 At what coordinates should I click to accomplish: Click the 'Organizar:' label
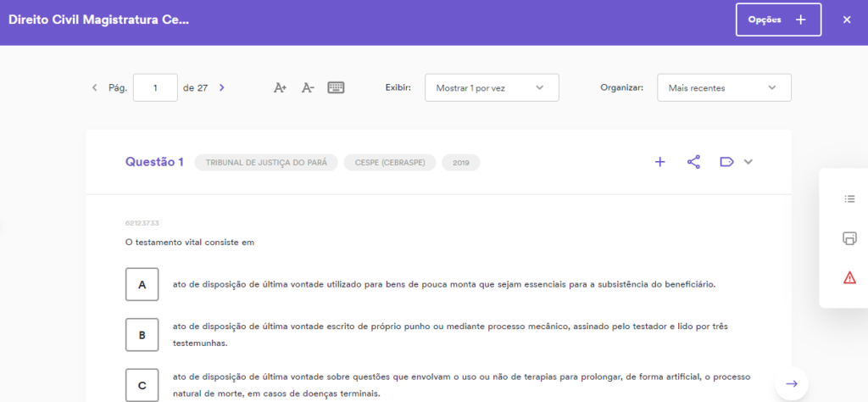tap(621, 87)
